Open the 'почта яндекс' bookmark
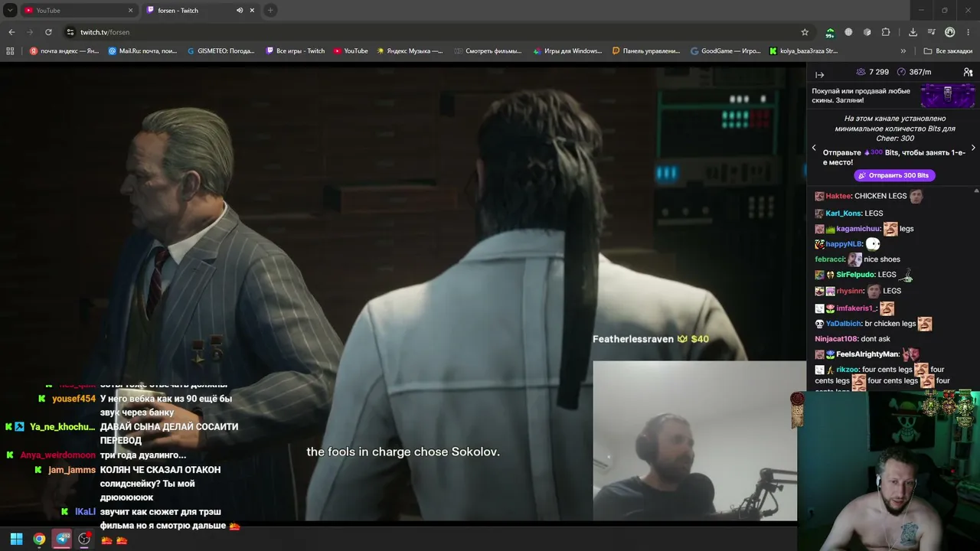This screenshot has width=980, height=551. click(x=64, y=51)
